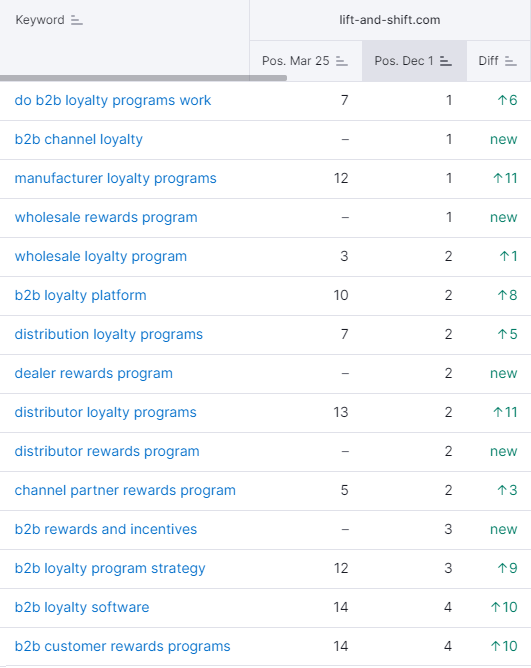The height and width of the screenshot is (668, 531).
Task: Open keyword 'wholesale rewards program'
Action: tap(106, 217)
